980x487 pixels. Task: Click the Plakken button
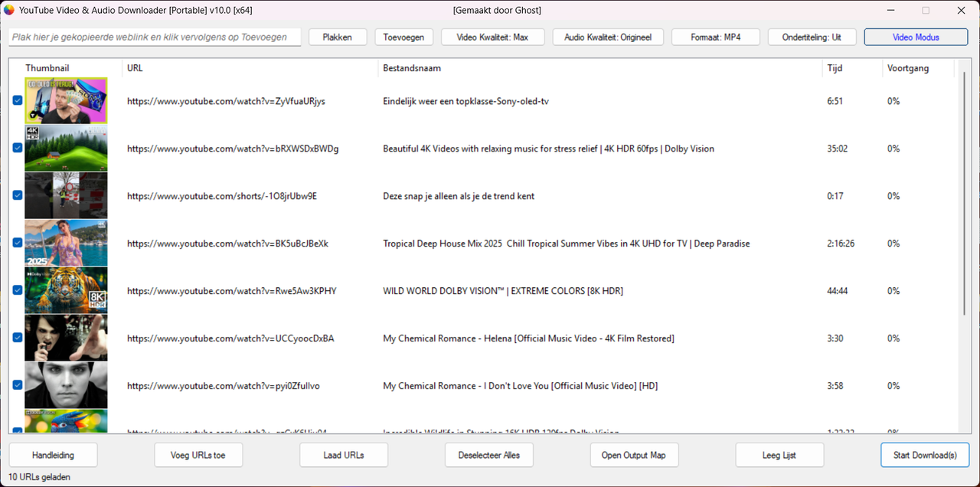click(x=338, y=37)
